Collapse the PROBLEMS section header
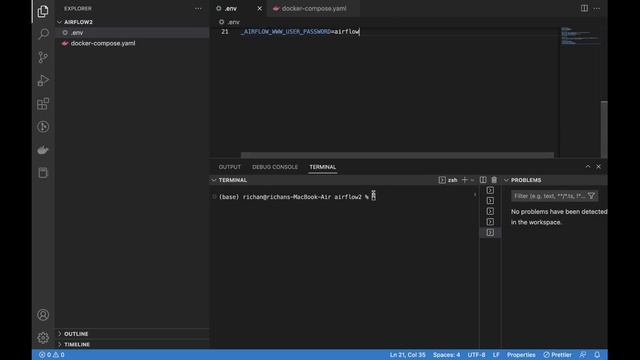The image size is (640, 360). click(x=522, y=180)
